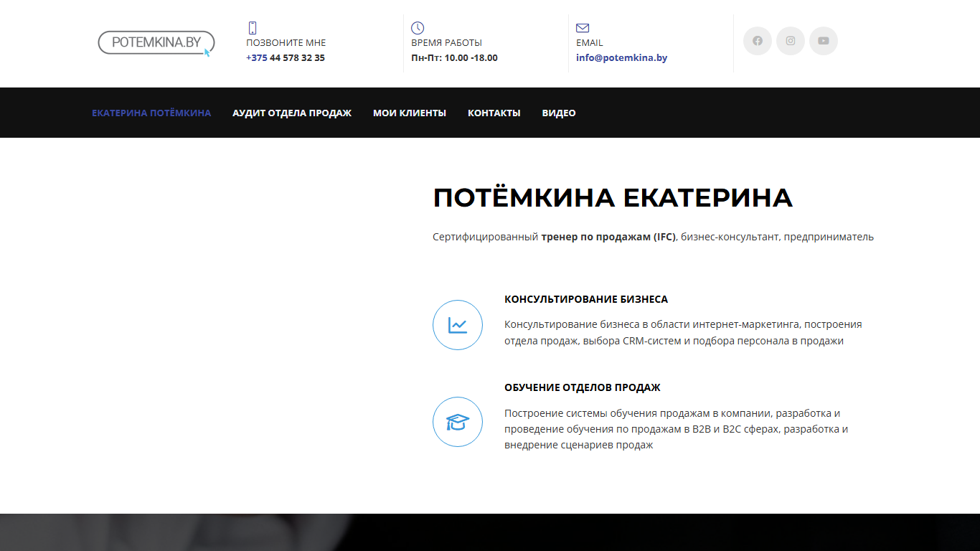Open the Екатерина Потёмкина menu item
This screenshot has height=551, width=980.
click(151, 113)
